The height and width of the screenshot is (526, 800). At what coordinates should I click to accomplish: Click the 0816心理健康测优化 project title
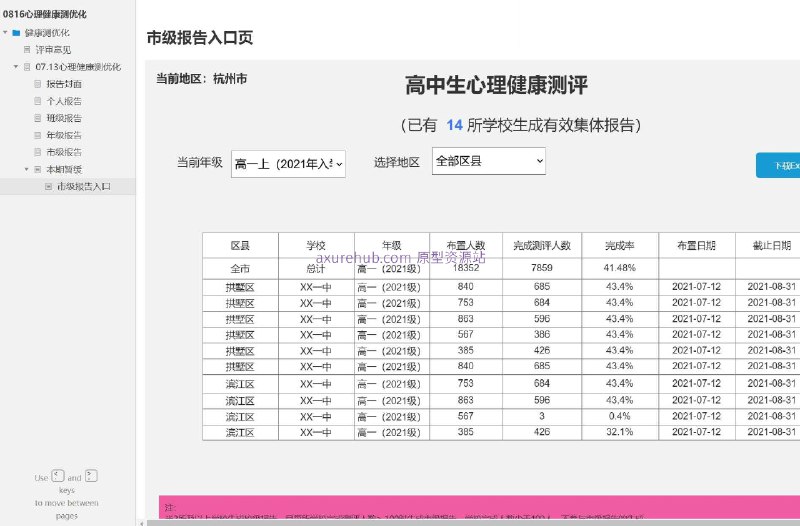tap(45, 14)
